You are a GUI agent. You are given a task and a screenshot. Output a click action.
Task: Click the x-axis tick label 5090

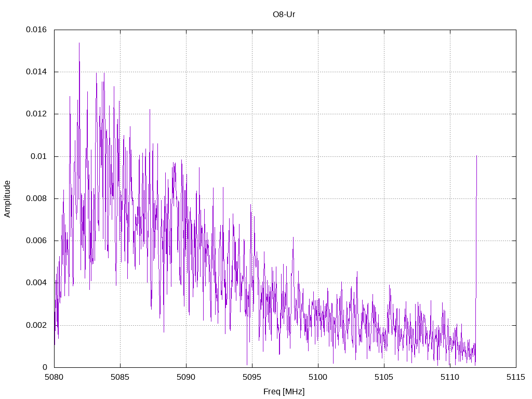[x=186, y=377]
